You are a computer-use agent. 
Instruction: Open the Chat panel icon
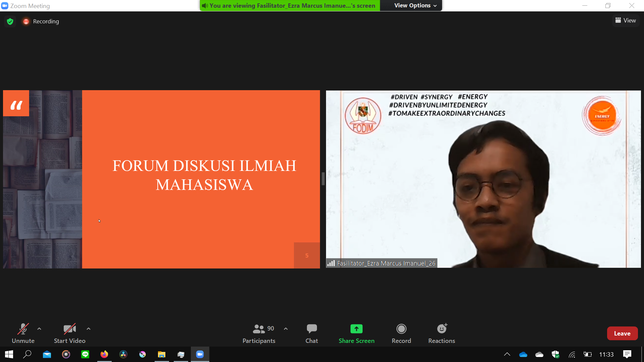point(312,329)
